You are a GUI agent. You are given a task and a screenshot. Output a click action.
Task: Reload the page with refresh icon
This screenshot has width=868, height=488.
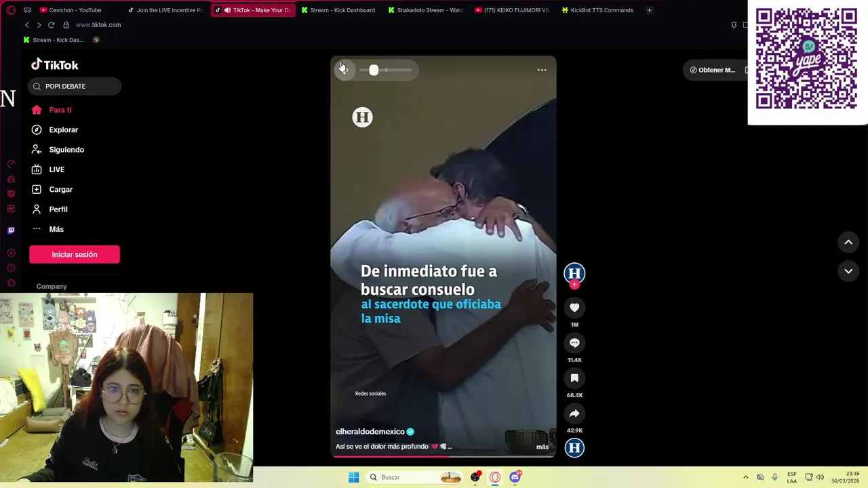51,25
